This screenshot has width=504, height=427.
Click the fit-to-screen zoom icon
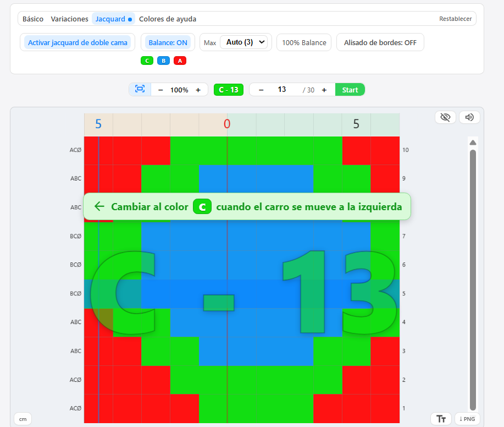tap(140, 90)
